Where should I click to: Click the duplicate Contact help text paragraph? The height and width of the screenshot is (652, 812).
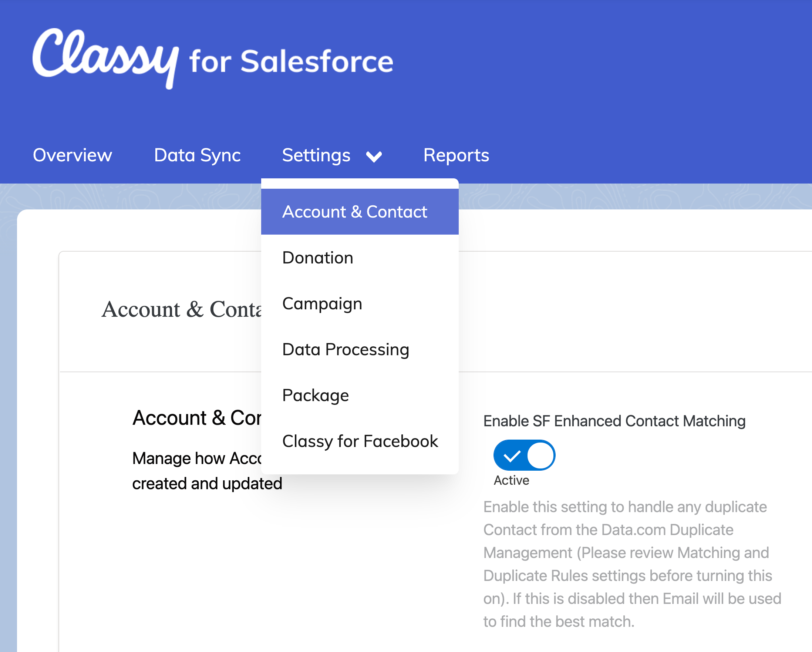pyautogui.click(x=632, y=564)
